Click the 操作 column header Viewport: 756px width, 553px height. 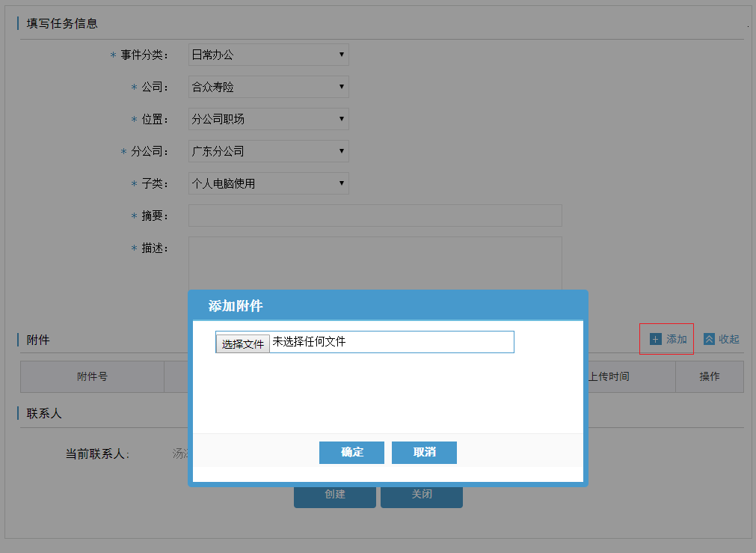pos(709,376)
